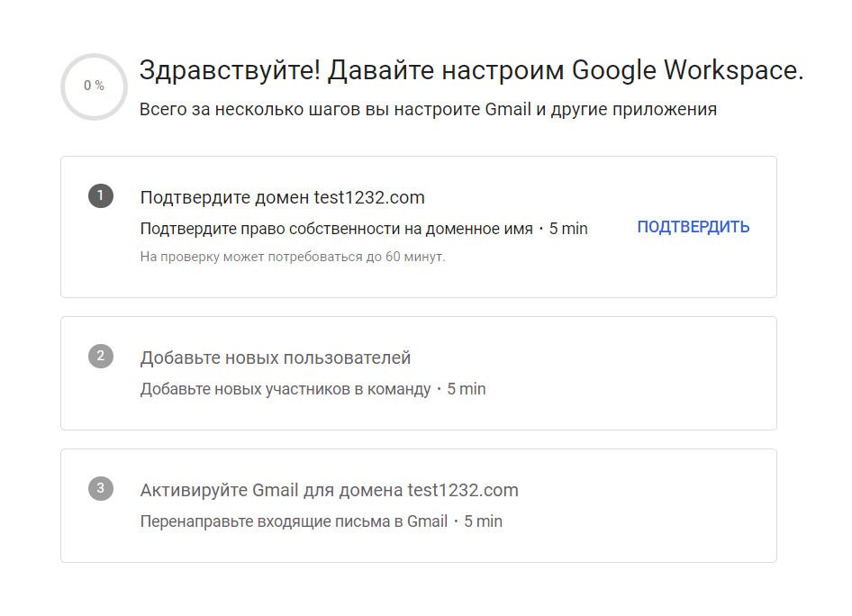852x616 pixels.
Task: Click 'На проверку может потребоваться до 60 минут' note
Action: click(x=293, y=257)
